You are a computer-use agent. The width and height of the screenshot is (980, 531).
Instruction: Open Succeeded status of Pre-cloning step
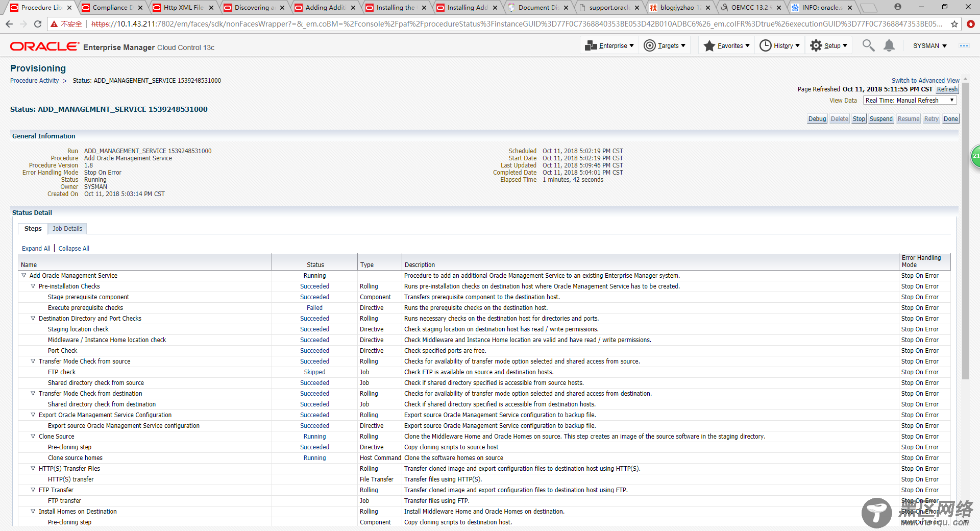click(314, 447)
